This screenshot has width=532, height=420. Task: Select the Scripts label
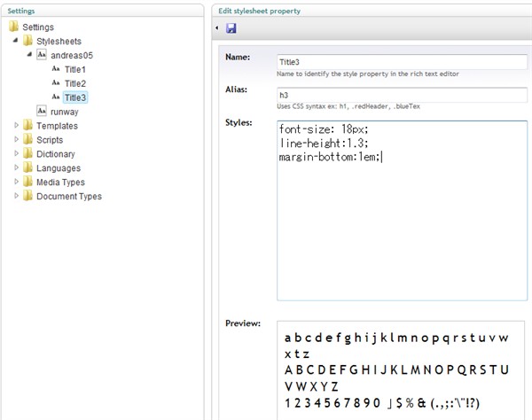50,140
